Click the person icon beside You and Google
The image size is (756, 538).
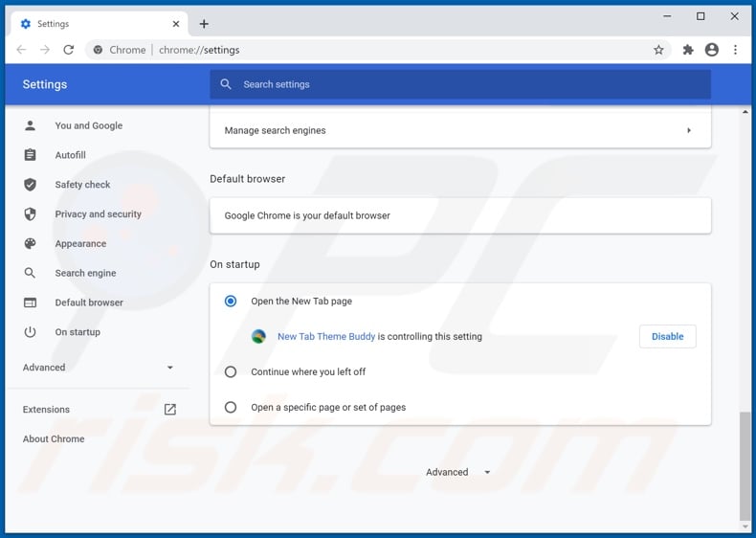tap(30, 125)
